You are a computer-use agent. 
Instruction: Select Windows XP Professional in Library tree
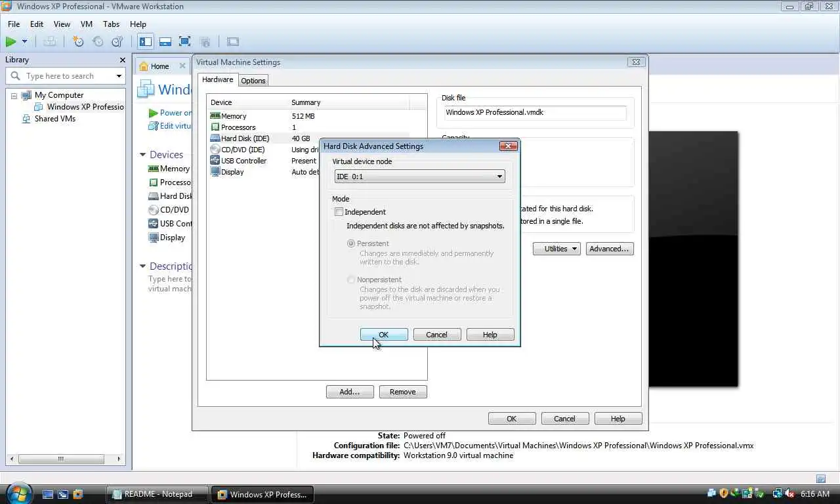tap(79, 107)
